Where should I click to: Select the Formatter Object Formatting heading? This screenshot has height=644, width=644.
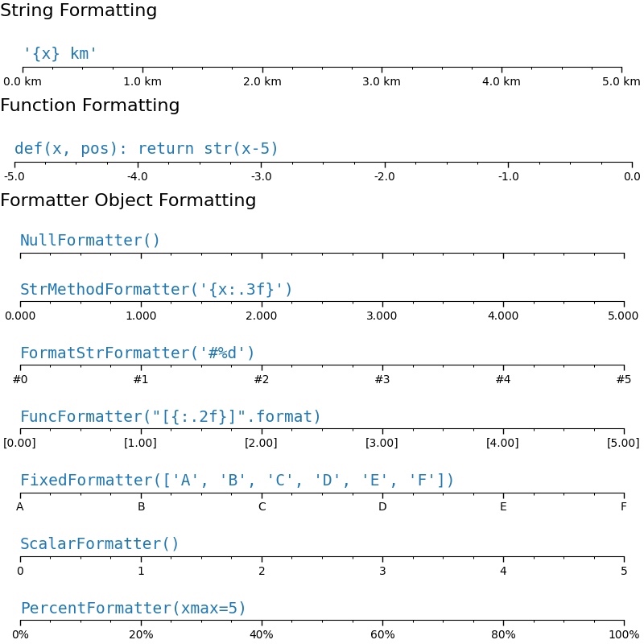[128, 200]
